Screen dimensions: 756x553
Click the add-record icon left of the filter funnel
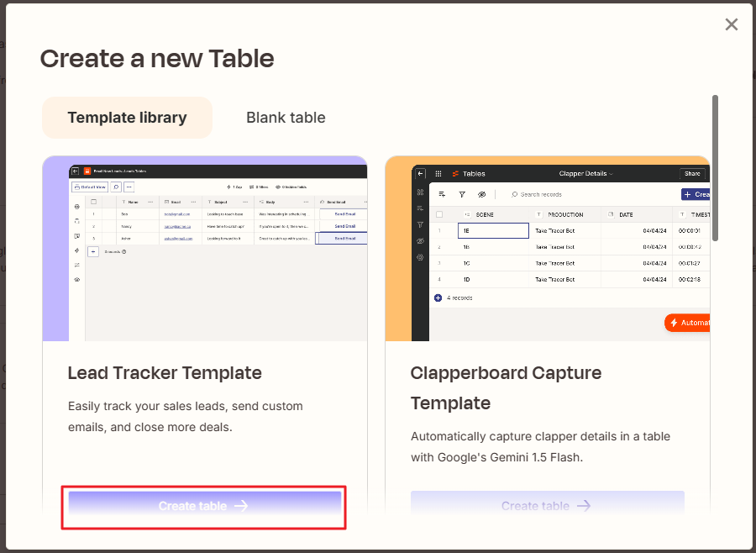click(x=442, y=194)
